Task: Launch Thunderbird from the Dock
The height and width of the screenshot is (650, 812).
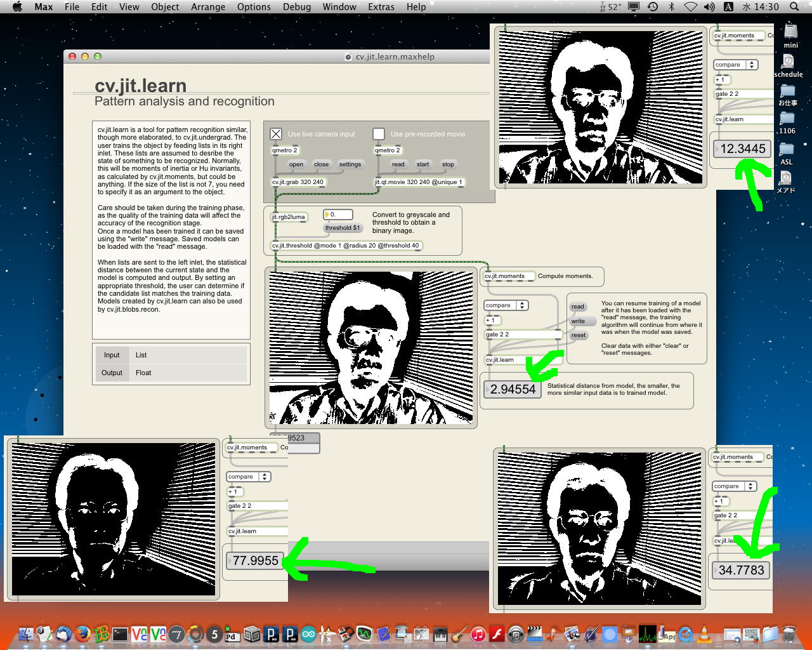Action: [63, 633]
